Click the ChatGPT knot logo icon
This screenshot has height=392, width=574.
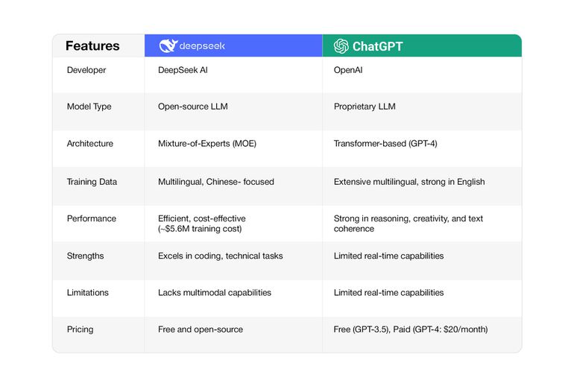click(x=341, y=46)
